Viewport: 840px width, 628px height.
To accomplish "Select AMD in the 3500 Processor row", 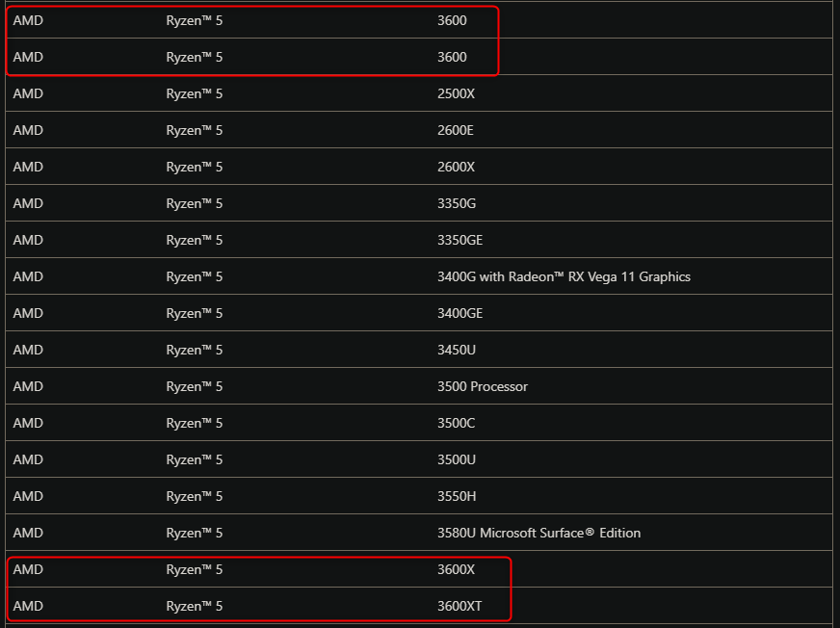I will (28, 386).
